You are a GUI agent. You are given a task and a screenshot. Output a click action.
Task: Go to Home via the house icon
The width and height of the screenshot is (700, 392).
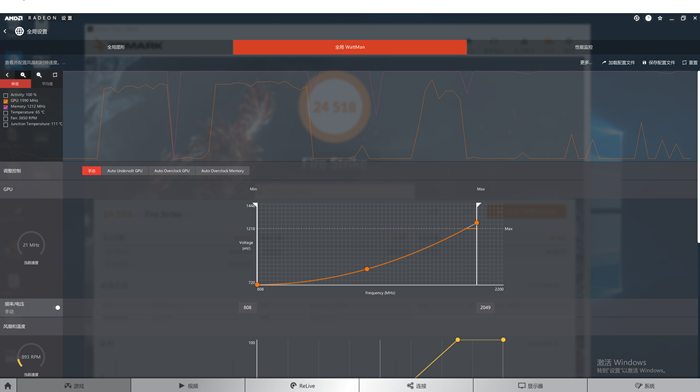8,386
